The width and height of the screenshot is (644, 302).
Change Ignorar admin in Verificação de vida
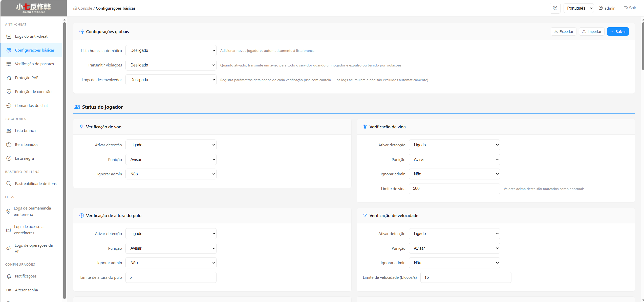tap(454, 174)
